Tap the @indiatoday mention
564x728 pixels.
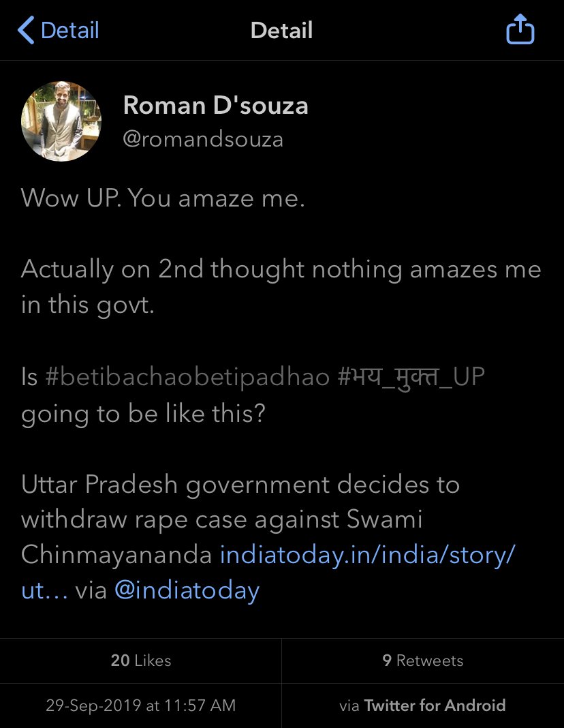point(187,590)
